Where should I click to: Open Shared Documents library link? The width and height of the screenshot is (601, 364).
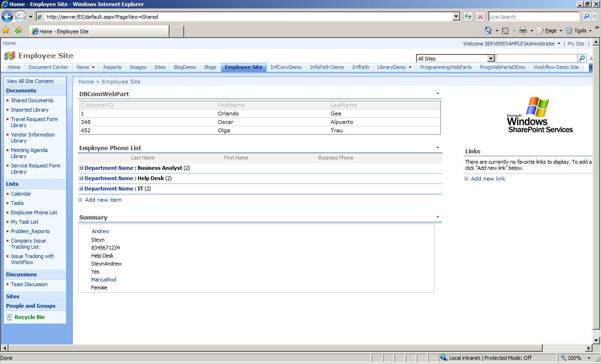tap(32, 100)
